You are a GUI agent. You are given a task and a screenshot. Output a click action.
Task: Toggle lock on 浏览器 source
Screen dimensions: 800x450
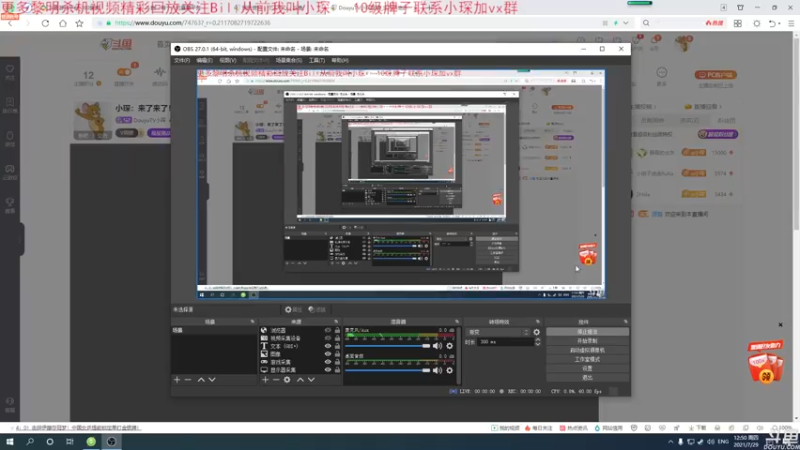[337, 330]
